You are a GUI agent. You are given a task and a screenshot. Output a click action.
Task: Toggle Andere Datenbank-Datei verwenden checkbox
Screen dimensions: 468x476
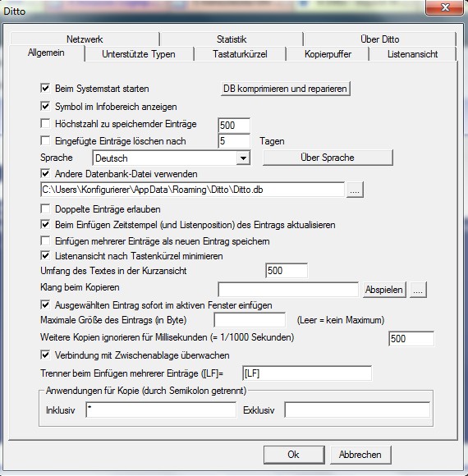pyautogui.click(x=45, y=174)
